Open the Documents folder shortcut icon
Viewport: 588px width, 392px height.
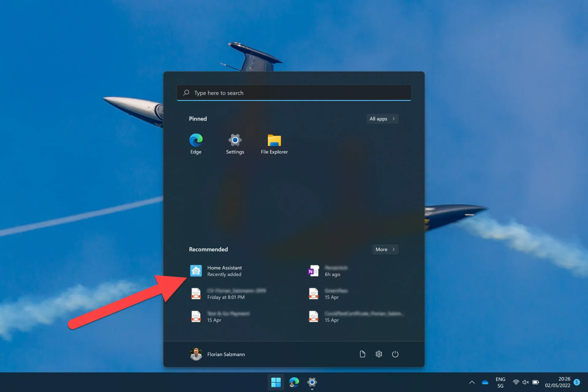coord(362,354)
